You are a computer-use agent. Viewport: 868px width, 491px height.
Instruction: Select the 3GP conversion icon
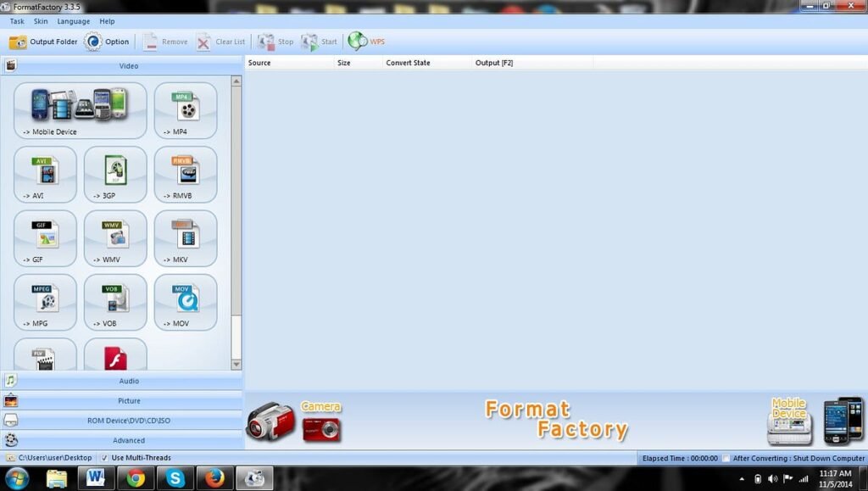click(115, 175)
